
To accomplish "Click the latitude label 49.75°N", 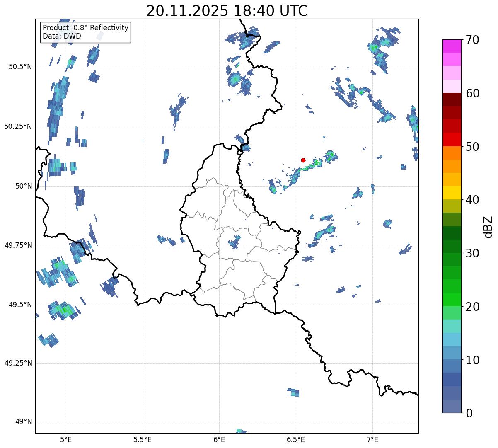I will [x=18, y=245].
